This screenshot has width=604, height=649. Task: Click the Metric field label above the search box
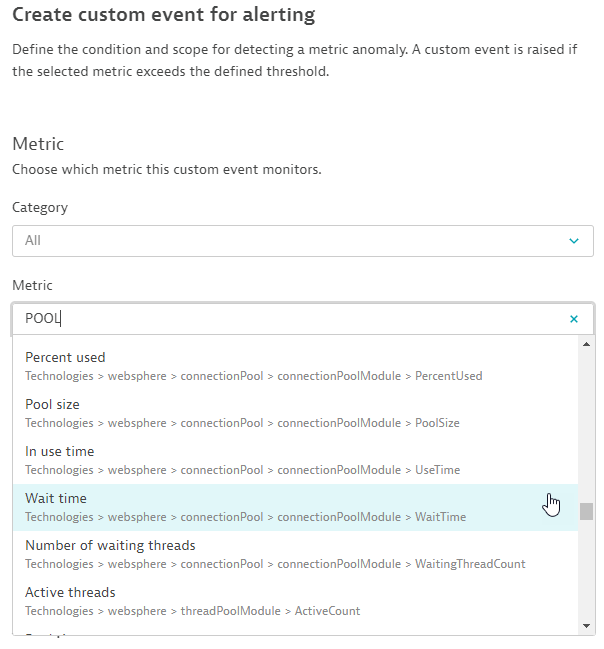click(32, 286)
